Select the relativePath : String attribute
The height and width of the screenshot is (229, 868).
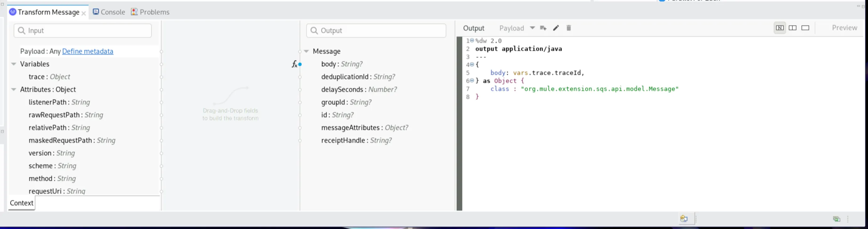point(59,128)
